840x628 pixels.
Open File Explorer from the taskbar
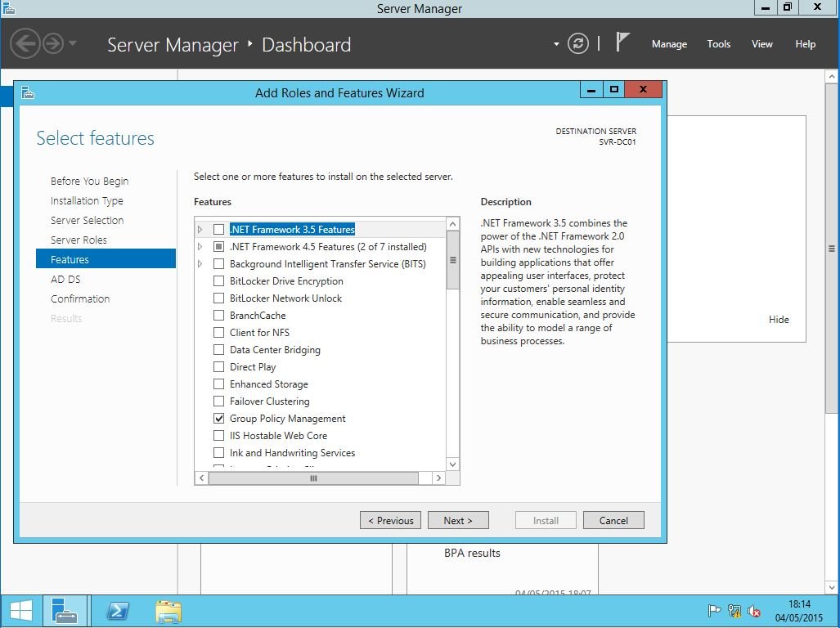pyautogui.click(x=168, y=611)
